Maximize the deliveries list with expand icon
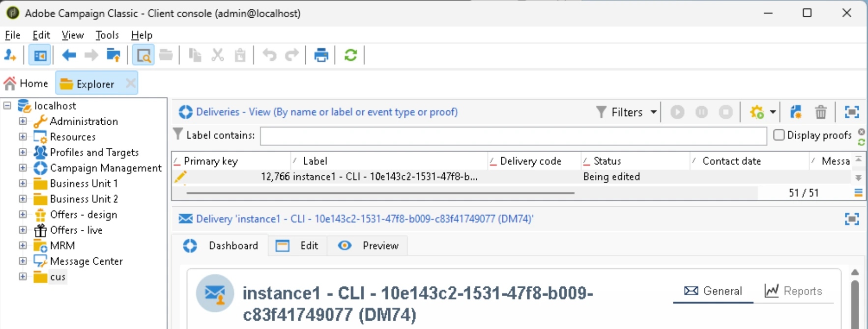 tap(852, 112)
